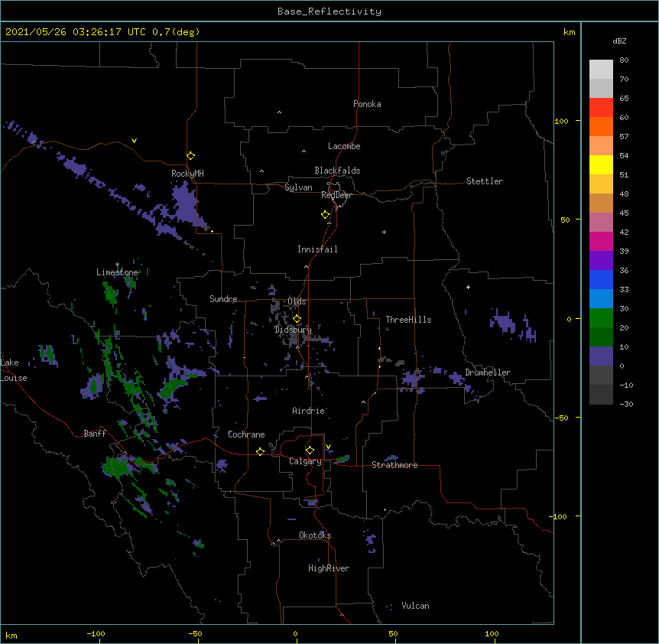
Task: Click the 0 tick on horizontal km axis
Action: [x=295, y=633]
